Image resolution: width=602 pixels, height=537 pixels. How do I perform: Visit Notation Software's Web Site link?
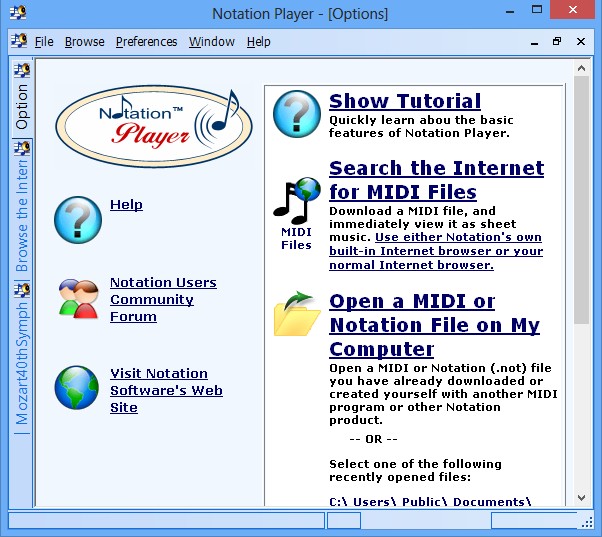coord(166,390)
